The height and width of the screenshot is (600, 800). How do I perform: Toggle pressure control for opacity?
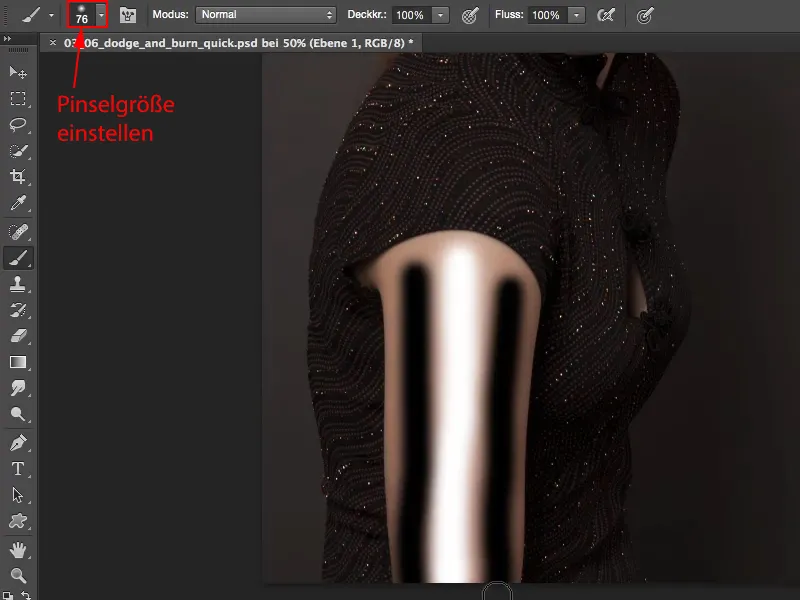click(x=470, y=15)
